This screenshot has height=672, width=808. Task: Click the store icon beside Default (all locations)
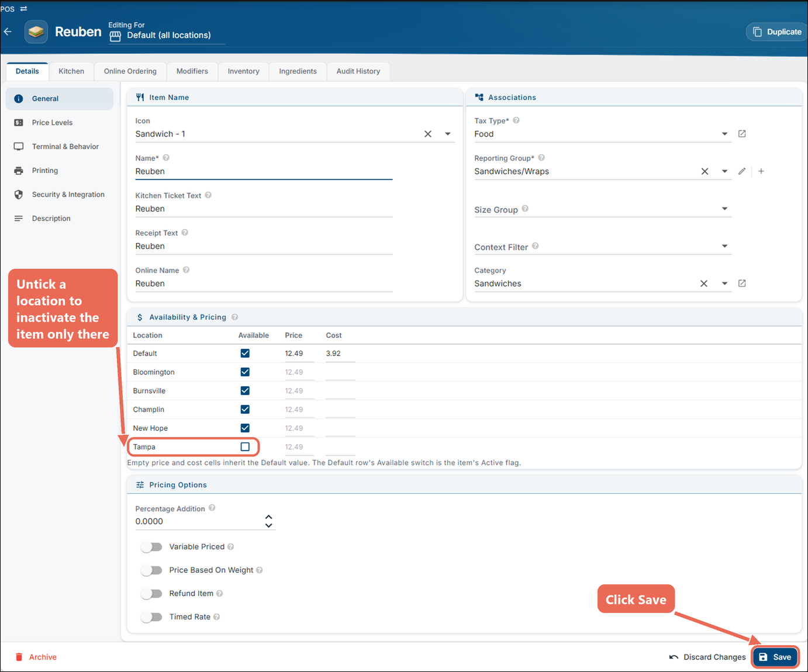pos(116,36)
